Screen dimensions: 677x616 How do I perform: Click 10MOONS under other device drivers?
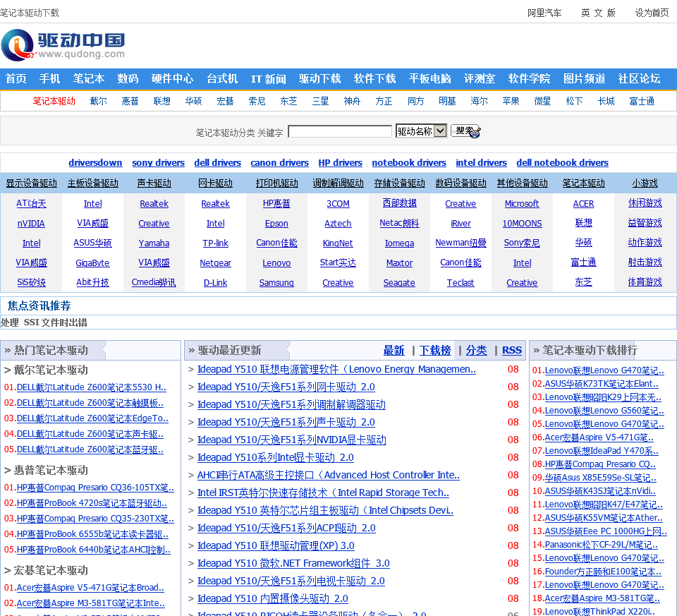pyautogui.click(x=522, y=224)
